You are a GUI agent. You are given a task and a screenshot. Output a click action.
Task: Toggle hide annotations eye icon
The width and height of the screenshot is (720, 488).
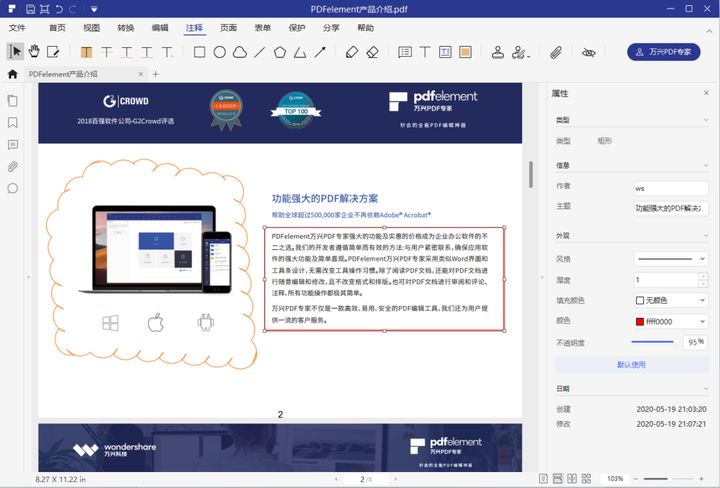pyautogui.click(x=588, y=52)
